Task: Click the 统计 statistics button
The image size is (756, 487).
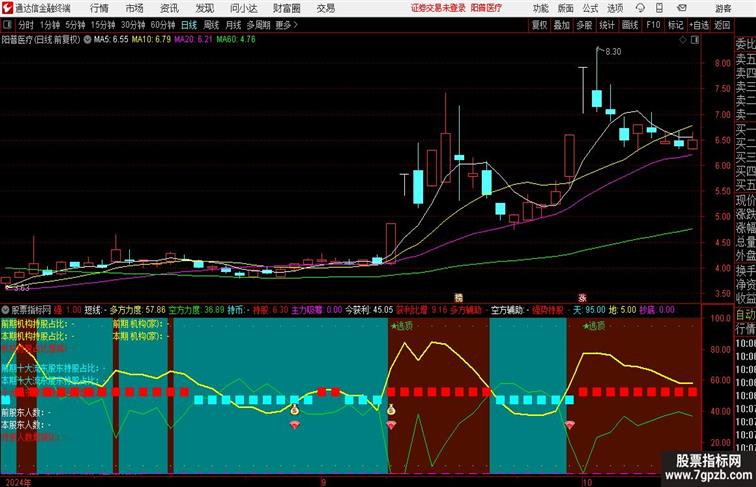Action: pyautogui.click(x=607, y=25)
